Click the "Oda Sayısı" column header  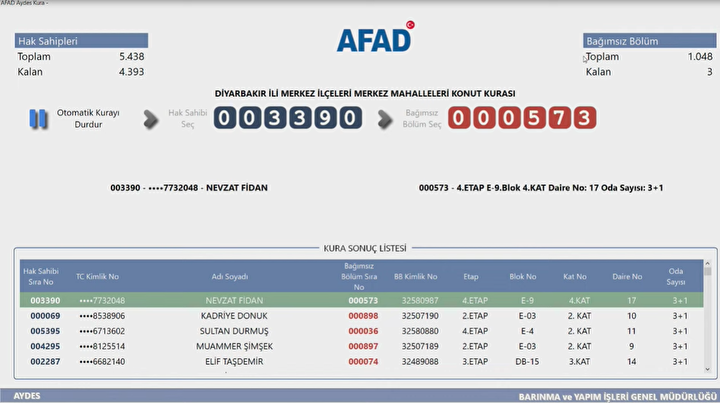tap(679, 276)
